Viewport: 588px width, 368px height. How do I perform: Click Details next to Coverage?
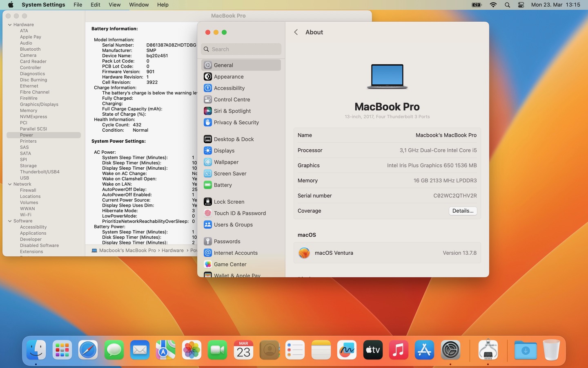(463, 211)
